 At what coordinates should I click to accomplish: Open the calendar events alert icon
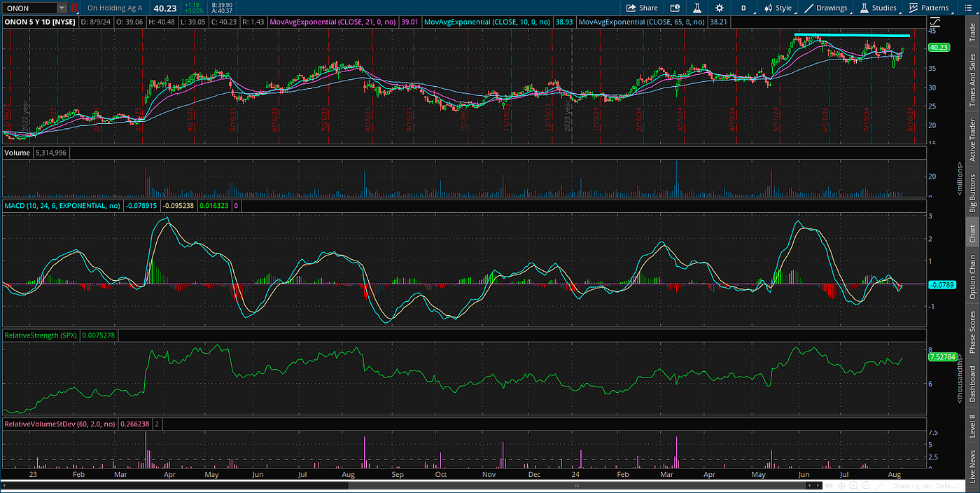(x=675, y=8)
